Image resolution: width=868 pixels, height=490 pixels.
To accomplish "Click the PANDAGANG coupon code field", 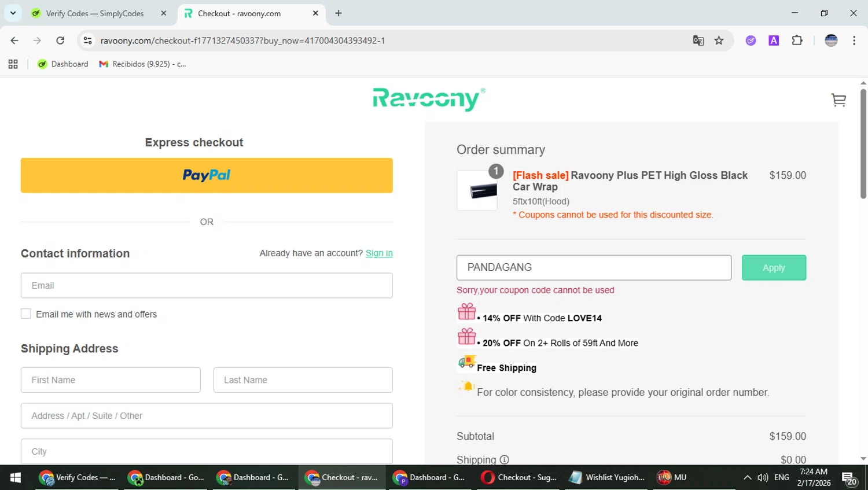I will pos(594,267).
